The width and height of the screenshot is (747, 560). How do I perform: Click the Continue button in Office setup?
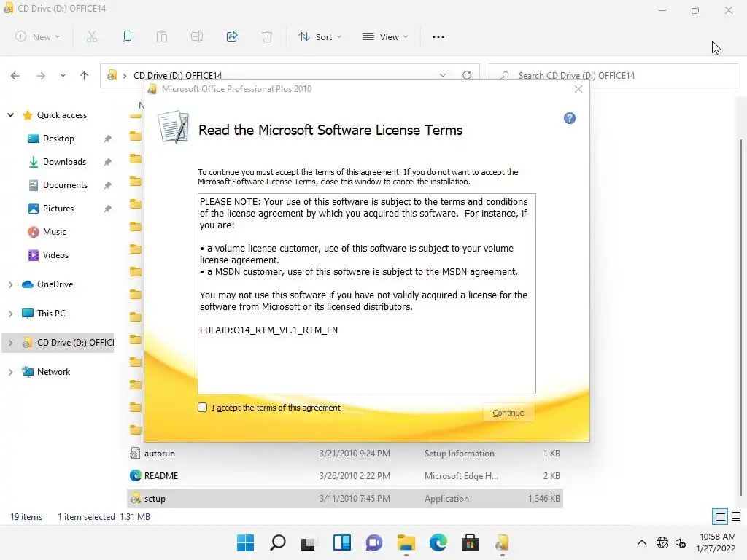tap(508, 413)
